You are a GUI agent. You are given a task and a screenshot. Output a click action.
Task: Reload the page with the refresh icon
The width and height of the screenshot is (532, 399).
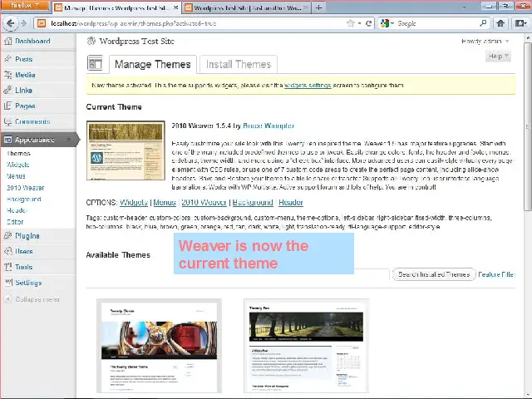coord(369,23)
